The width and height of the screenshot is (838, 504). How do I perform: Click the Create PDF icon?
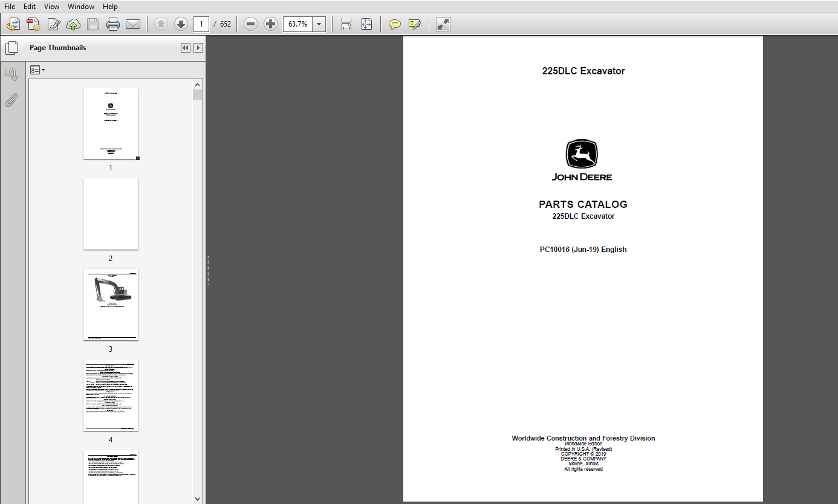[33, 24]
